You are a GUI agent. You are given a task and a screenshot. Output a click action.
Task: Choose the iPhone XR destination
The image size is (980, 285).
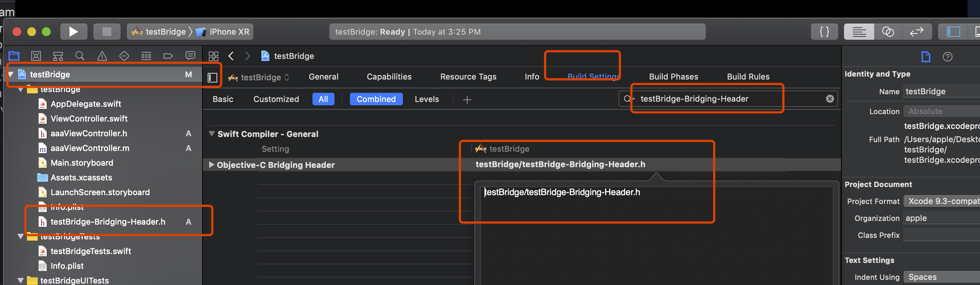[x=223, y=32]
